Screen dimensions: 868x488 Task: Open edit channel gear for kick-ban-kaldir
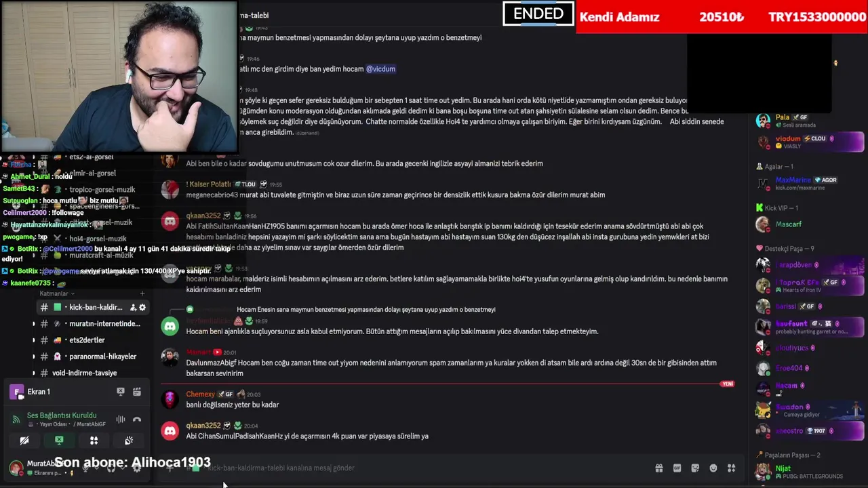[142, 307]
